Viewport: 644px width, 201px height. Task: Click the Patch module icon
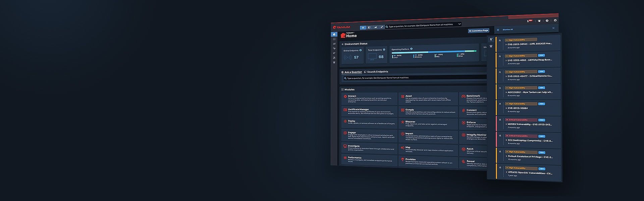(x=463, y=149)
